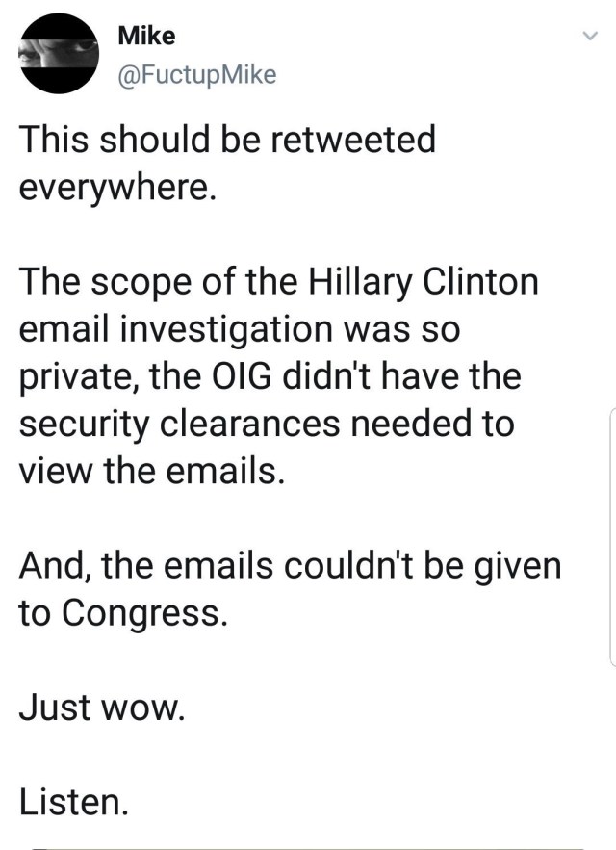Open the tweet options chevron menu
The height and width of the screenshot is (850, 616).
coord(590,38)
